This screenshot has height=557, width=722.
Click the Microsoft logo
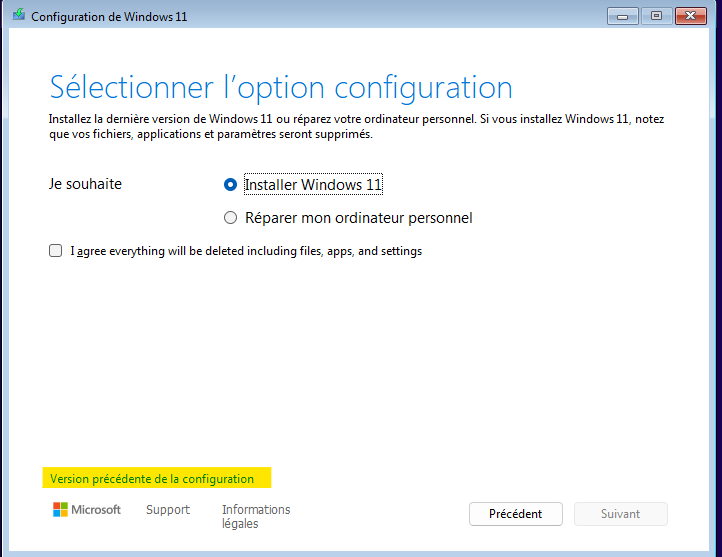coord(87,510)
